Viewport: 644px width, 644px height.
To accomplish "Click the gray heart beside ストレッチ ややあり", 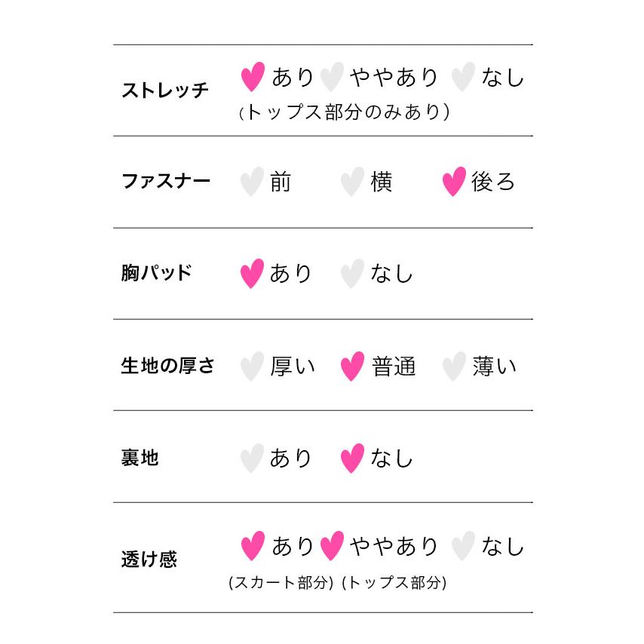I will 332,77.
